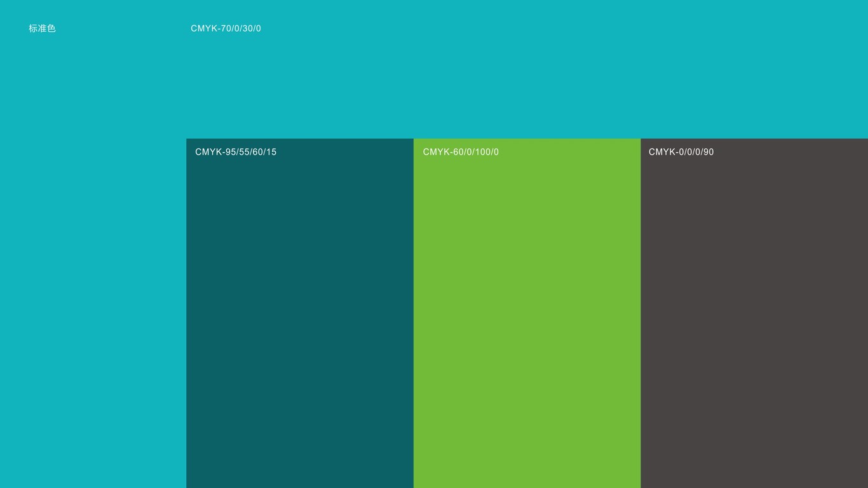This screenshot has width=868, height=488.
Task: Select the CMYK-70/0/30/0 label
Action: click(x=226, y=29)
